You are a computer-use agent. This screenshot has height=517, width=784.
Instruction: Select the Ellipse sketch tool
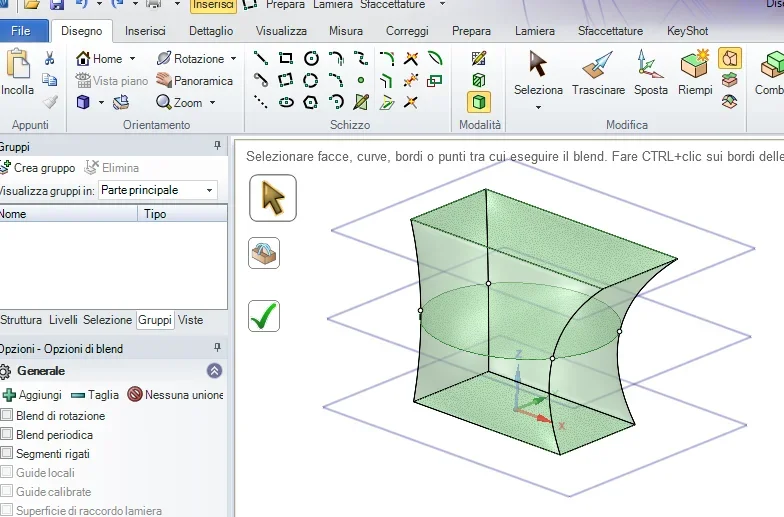click(x=286, y=102)
